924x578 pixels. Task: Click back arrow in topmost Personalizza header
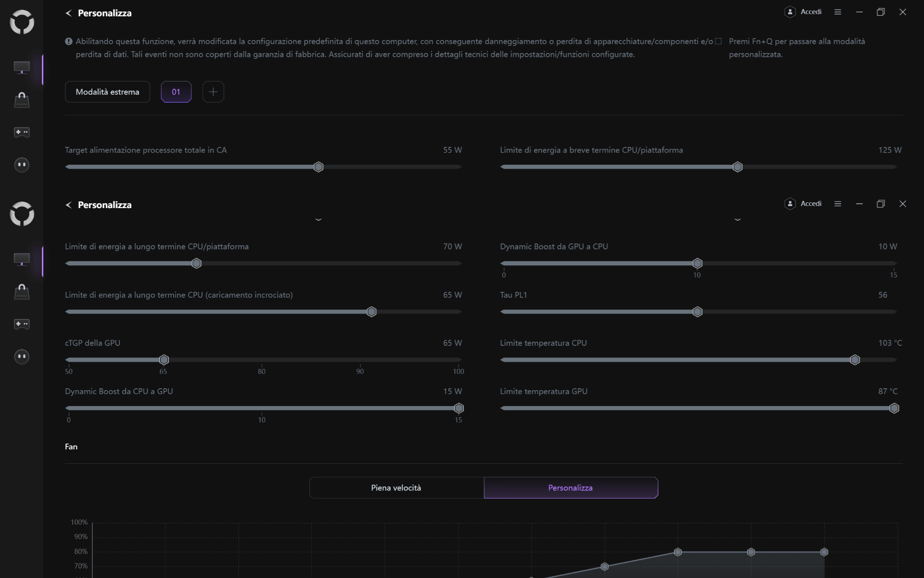pyautogui.click(x=68, y=13)
